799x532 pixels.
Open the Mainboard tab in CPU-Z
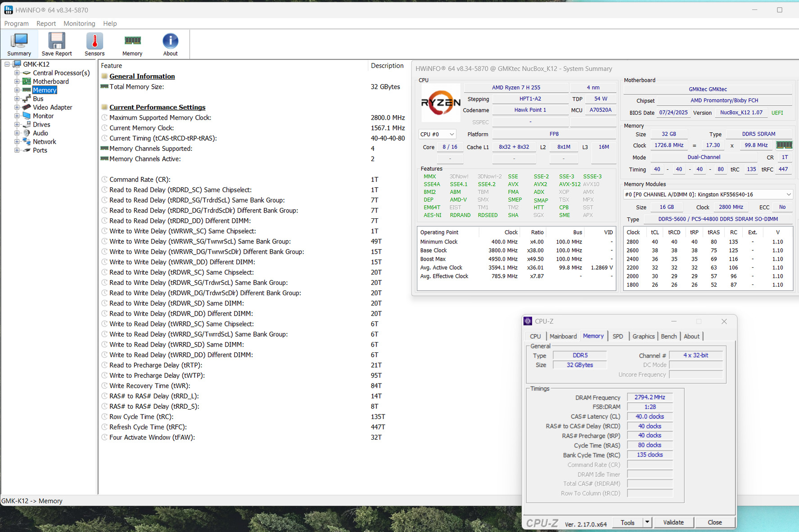[563, 336]
